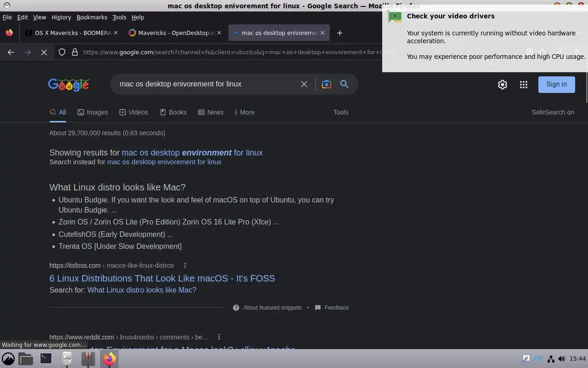Send Feedback on featured snippet
Viewport: 588px width, 368px height.
click(x=332, y=308)
